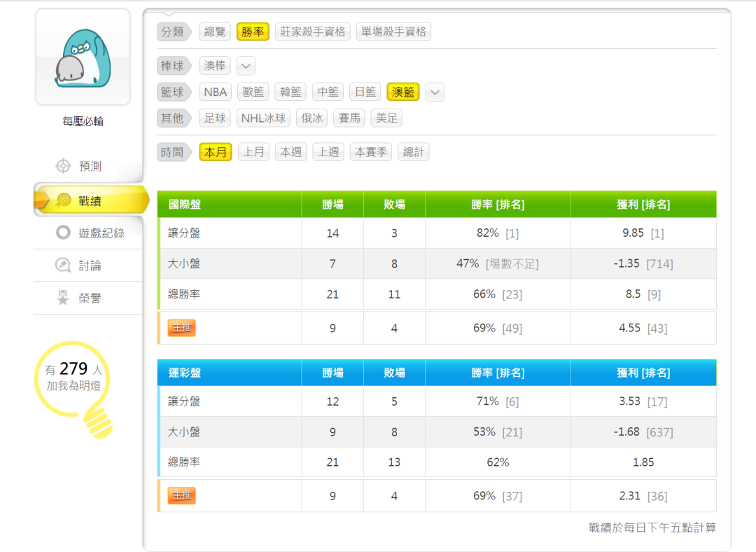Open the 遊戲紀錄 sidebar item

click(87, 233)
